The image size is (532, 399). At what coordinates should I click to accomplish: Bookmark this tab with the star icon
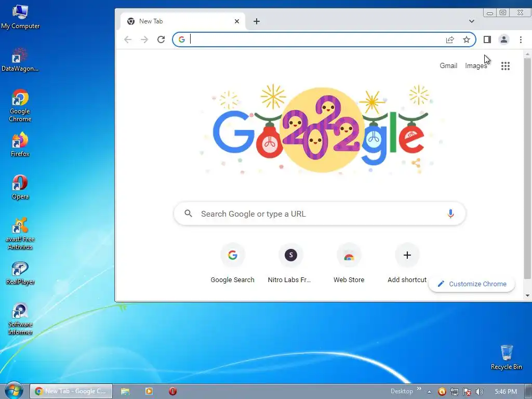click(x=467, y=39)
